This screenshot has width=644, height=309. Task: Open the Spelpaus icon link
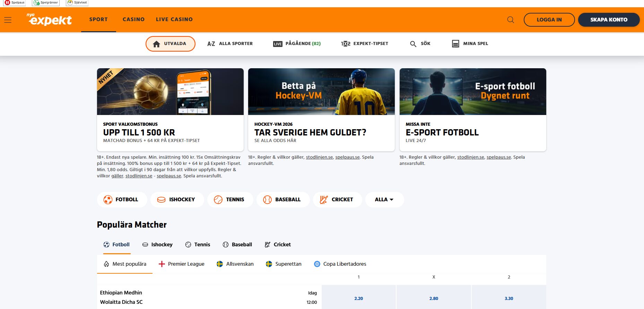point(15,3)
